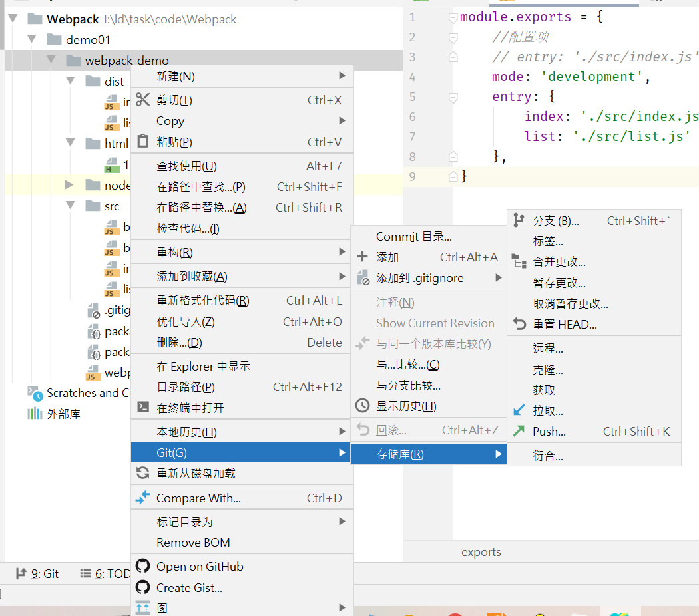Choose Commit 目录... in Git submenu

[x=429, y=237]
